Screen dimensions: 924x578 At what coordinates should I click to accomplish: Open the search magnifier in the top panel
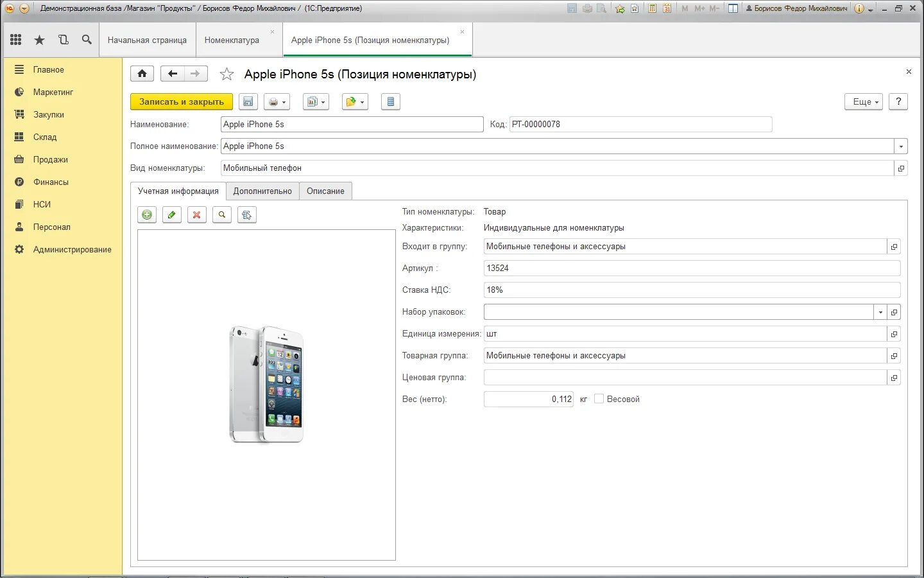[87, 40]
